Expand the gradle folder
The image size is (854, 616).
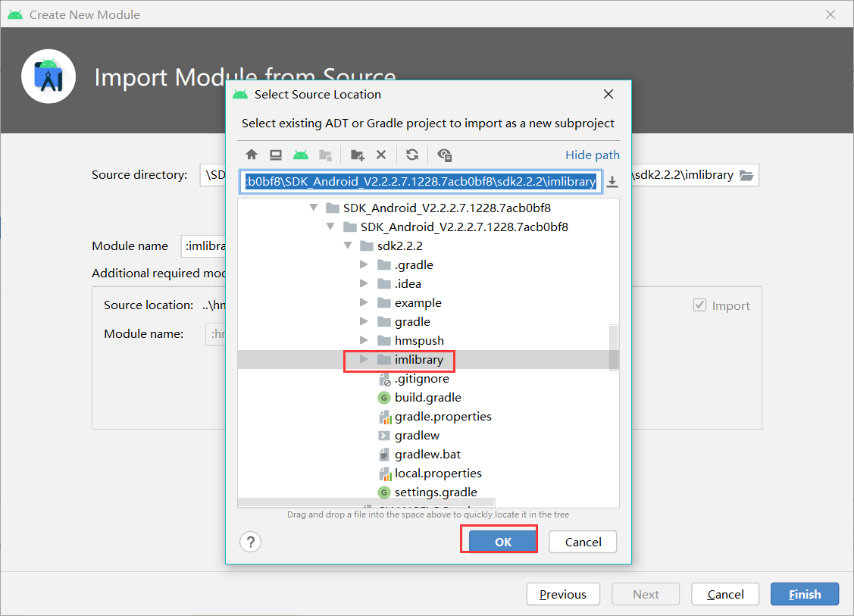(364, 321)
